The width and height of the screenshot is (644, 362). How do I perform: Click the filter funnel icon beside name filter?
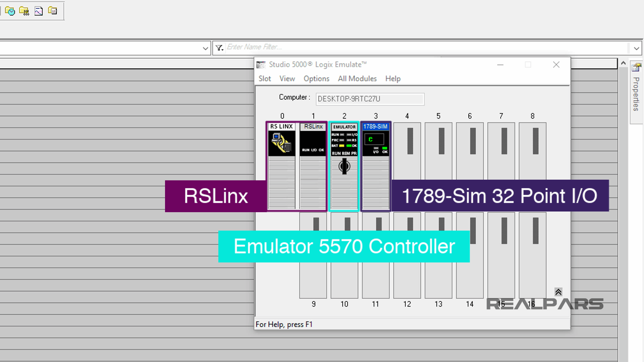[219, 47]
